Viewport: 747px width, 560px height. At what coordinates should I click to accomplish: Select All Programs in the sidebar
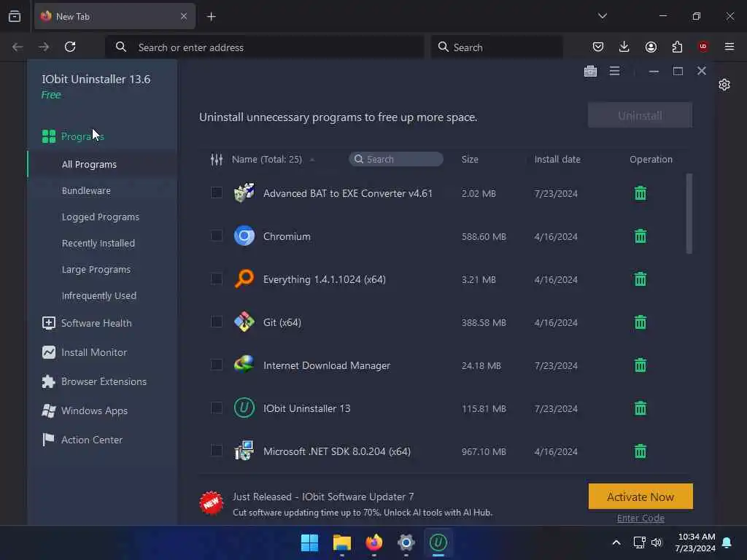pyautogui.click(x=89, y=164)
